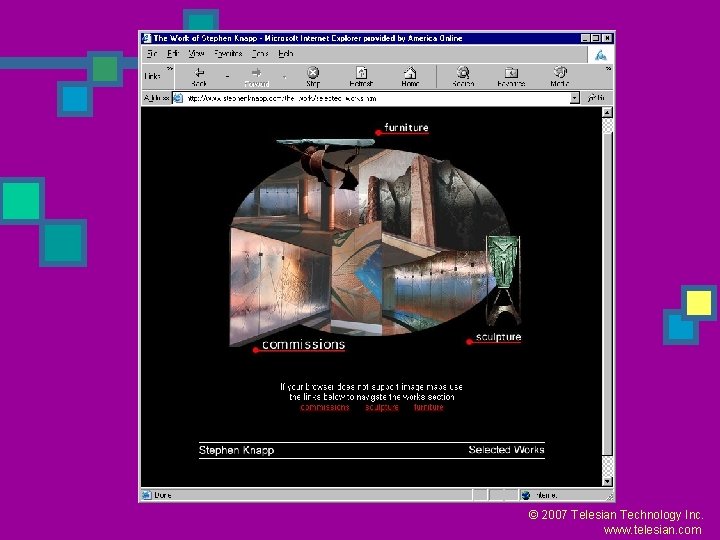
Task: Expand the Links bar chevron
Action: click(170, 69)
